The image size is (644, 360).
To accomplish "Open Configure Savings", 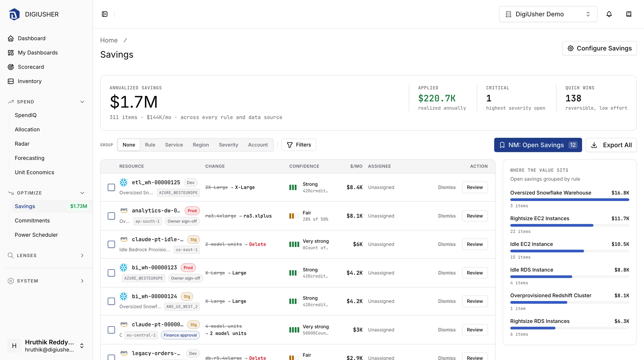I will coord(599,48).
